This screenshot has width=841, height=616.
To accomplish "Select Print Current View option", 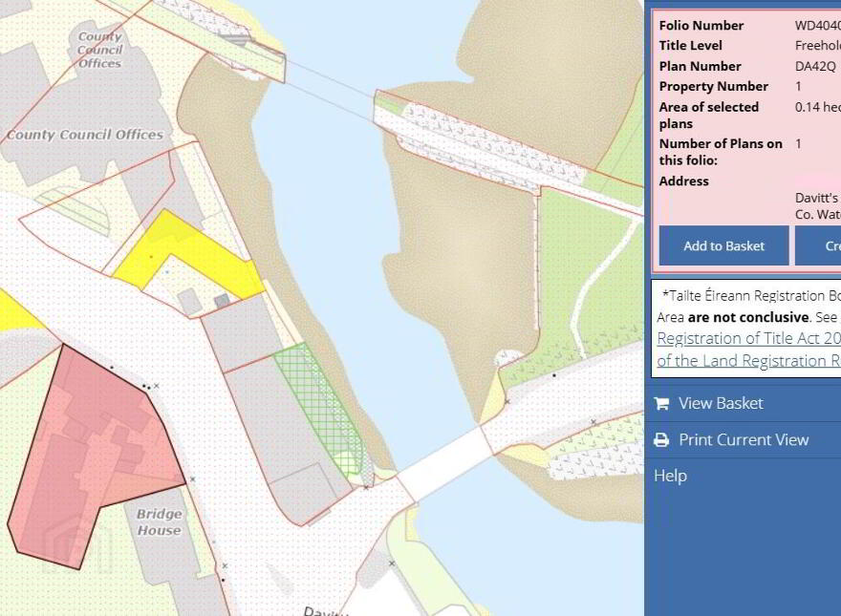I will click(x=743, y=439).
